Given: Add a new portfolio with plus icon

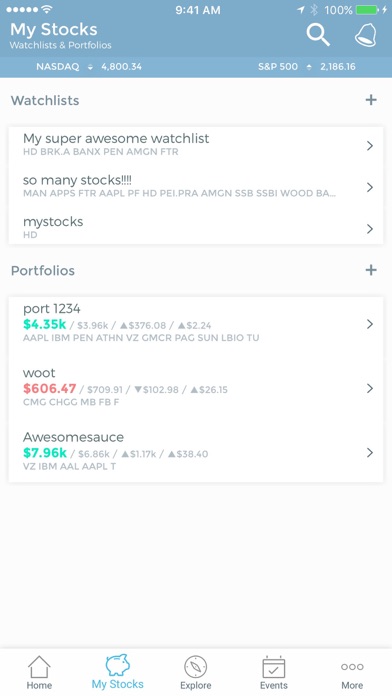Looking at the screenshot, I should coord(371,270).
